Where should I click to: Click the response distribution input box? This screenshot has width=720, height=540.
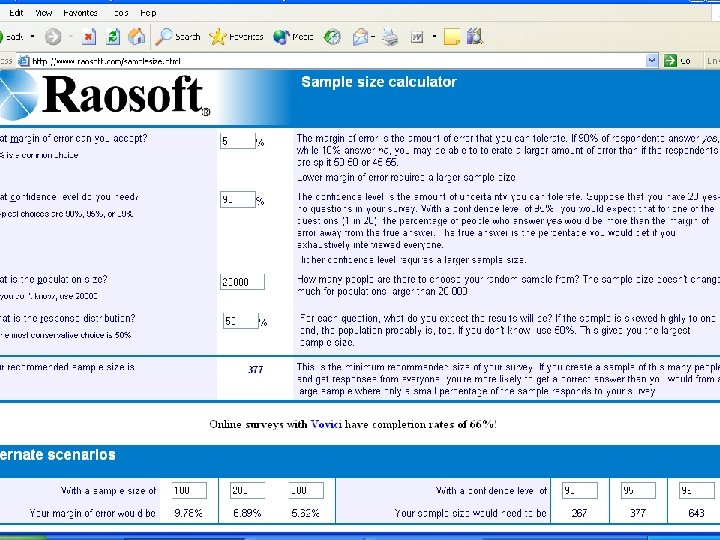241,321
